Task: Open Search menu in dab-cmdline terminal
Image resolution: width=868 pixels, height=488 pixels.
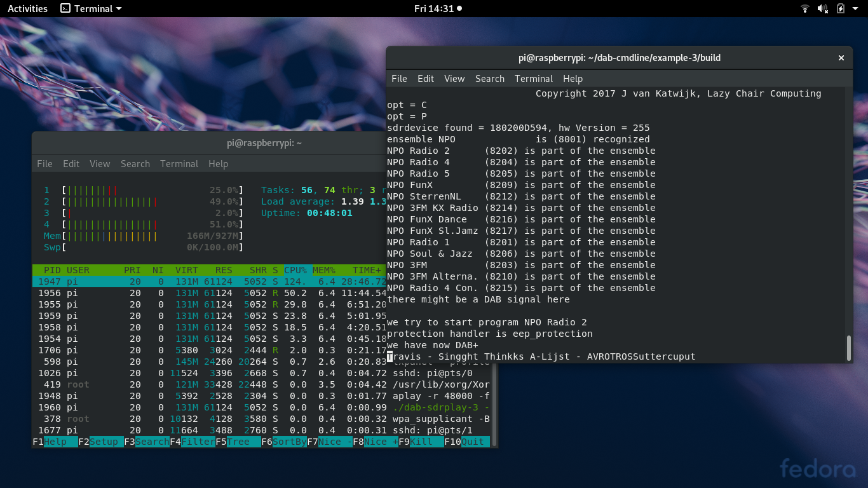Action: (489, 79)
